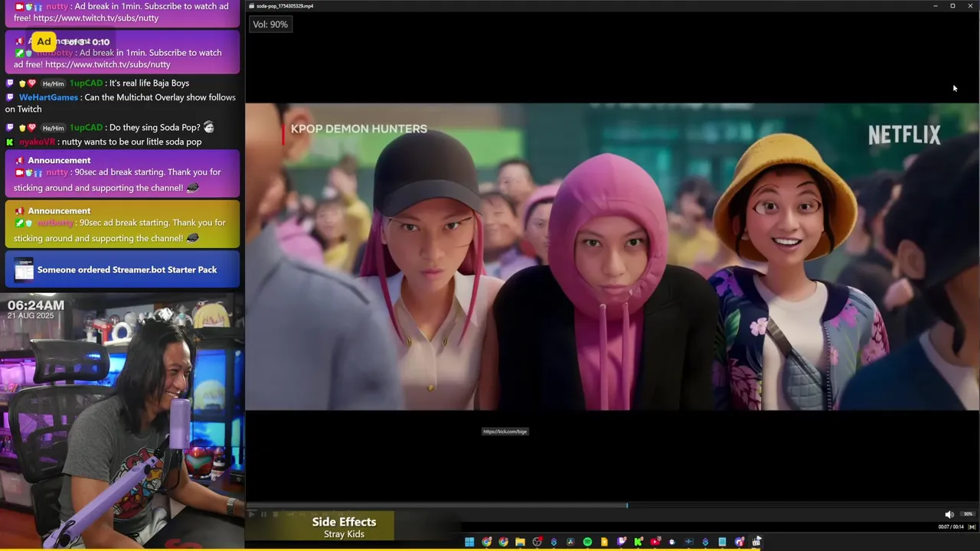Image resolution: width=980 pixels, height=551 pixels.
Task: Open the red YouTube taskbar icon
Action: 655,542
